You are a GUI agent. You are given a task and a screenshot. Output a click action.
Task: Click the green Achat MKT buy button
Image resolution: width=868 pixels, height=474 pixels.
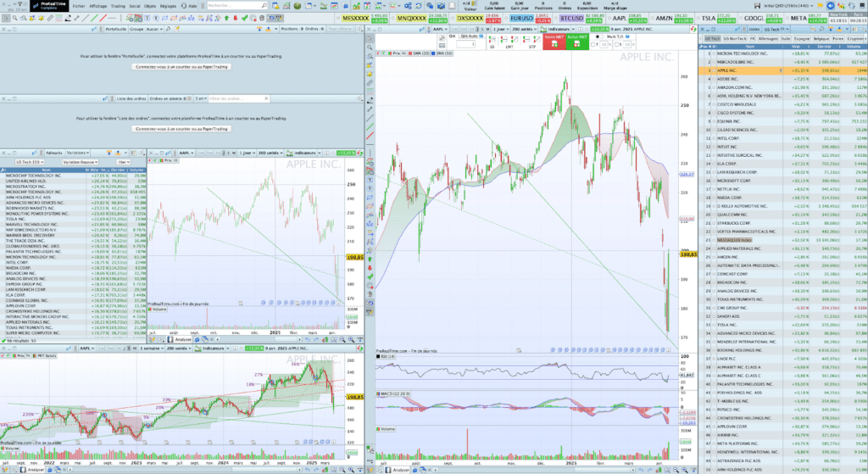576,42
